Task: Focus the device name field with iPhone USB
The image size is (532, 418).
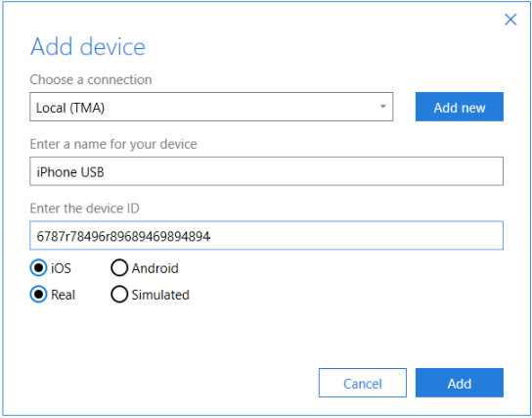Action: (266, 171)
